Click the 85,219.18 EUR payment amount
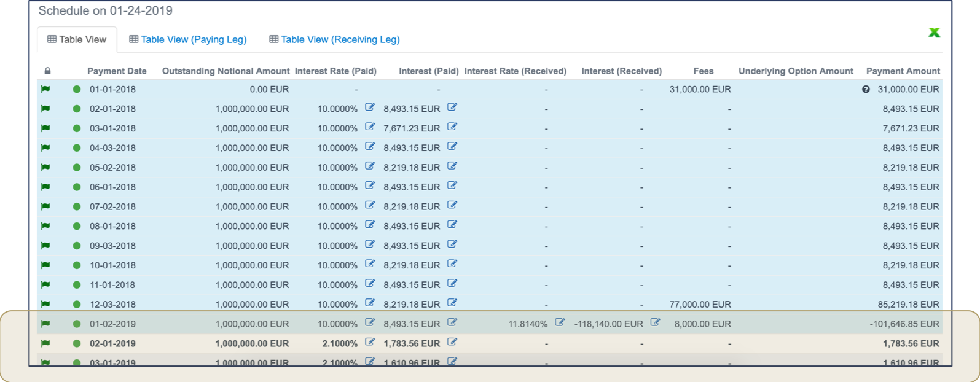The image size is (980, 382). coord(909,304)
